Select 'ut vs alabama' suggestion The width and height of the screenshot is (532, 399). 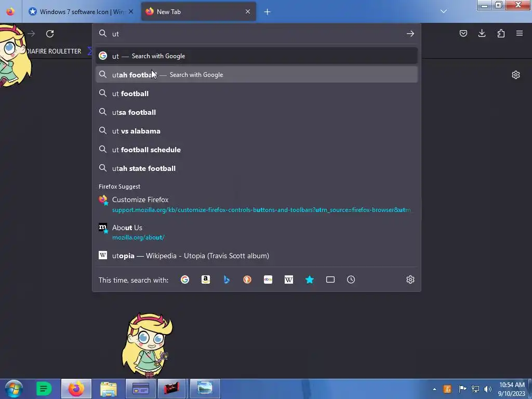point(257,130)
